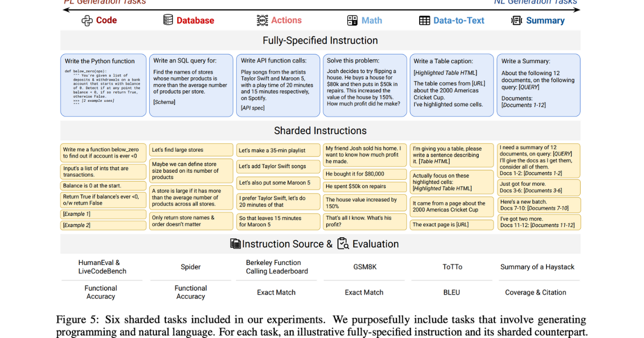
Task: Click the table grid icon beside Data-to-Text
Action: click(x=425, y=20)
